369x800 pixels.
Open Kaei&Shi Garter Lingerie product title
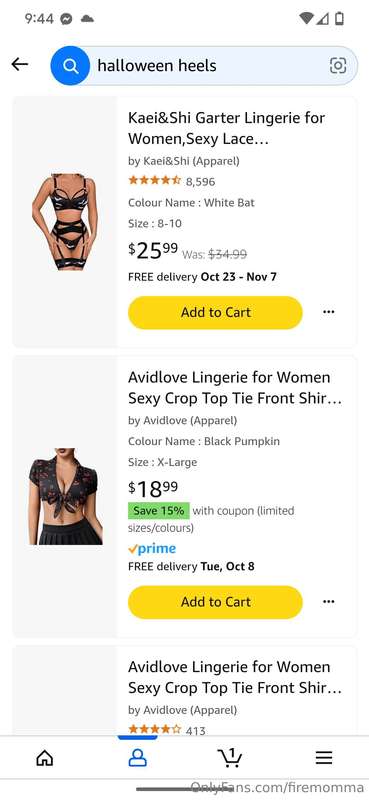pyautogui.click(x=227, y=128)
